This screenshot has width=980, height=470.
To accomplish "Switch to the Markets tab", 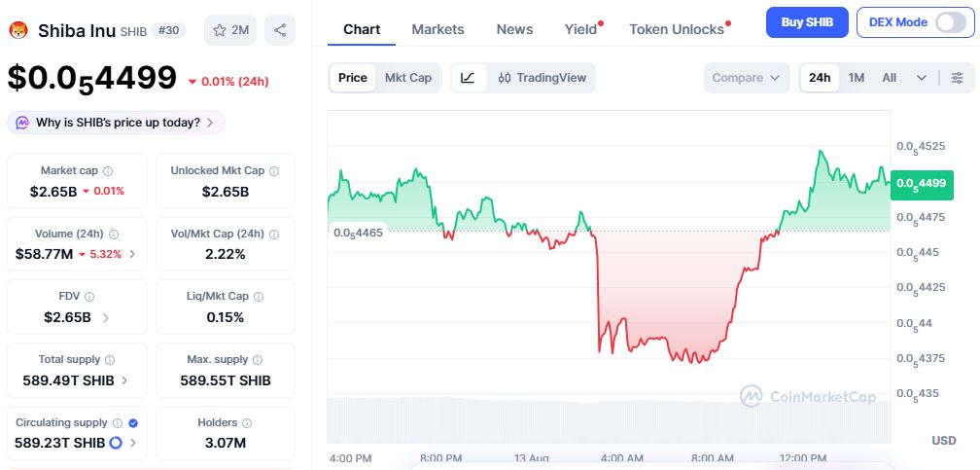I will point(437,29).
